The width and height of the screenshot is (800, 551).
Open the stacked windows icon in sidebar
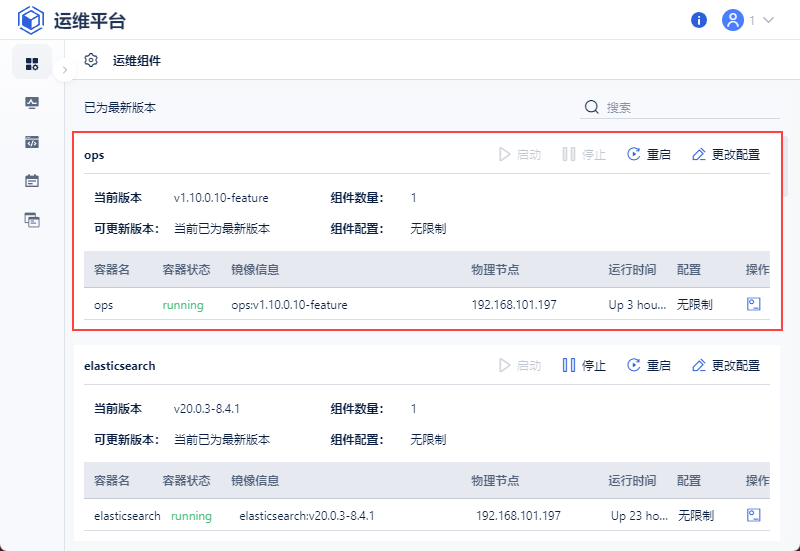(x=32, y=220)
